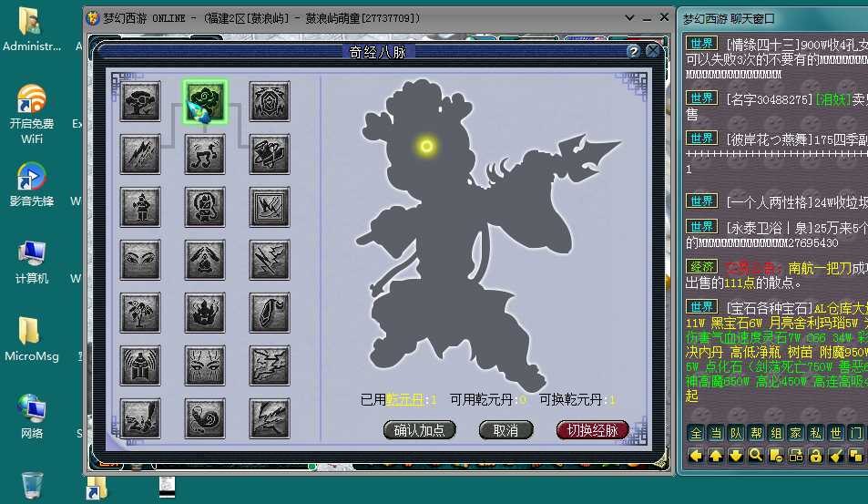Toggle the 全 channel filter
868x504 pixels.
tap(696, 433)
